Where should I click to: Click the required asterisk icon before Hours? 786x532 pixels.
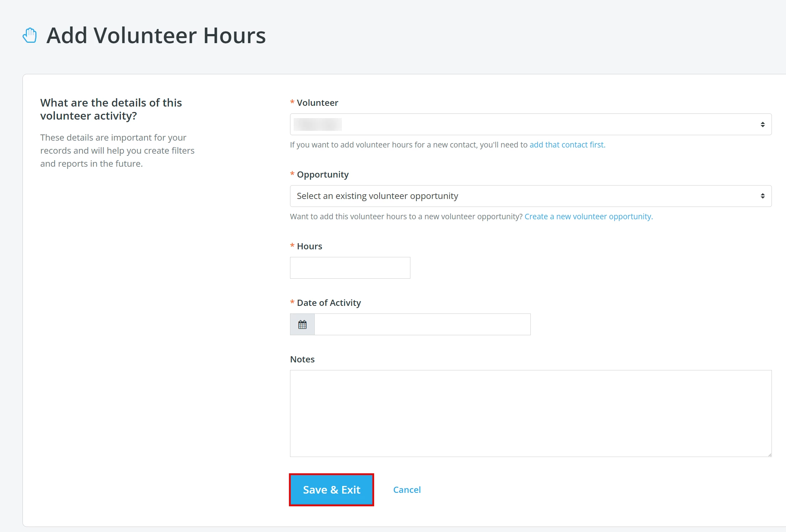point(292,246)
